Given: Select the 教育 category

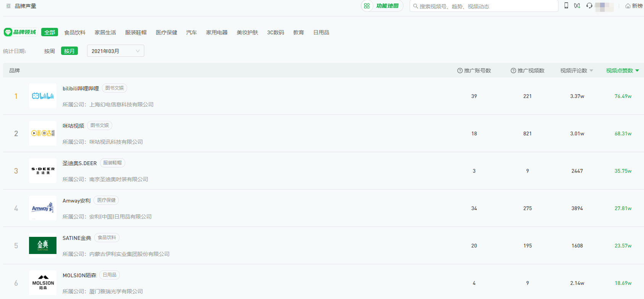Looking at the screenshot, I should [299, 32].
